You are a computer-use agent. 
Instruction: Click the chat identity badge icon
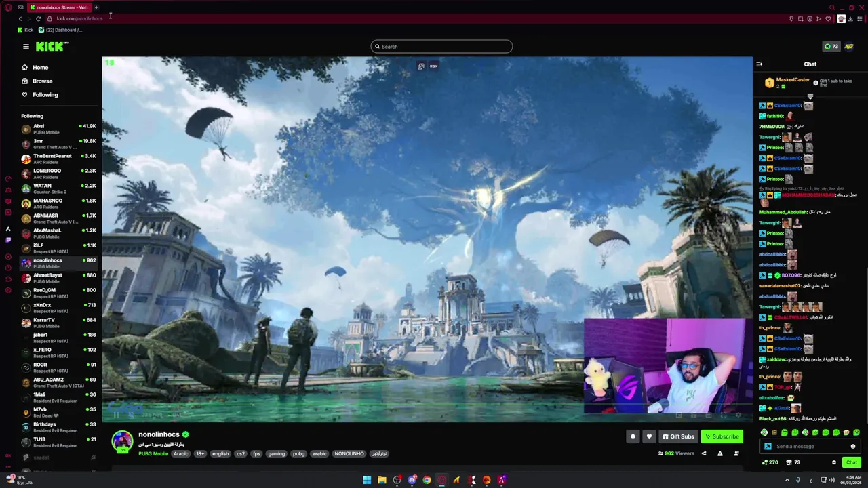pyautogui.click(x=768, y=447)
